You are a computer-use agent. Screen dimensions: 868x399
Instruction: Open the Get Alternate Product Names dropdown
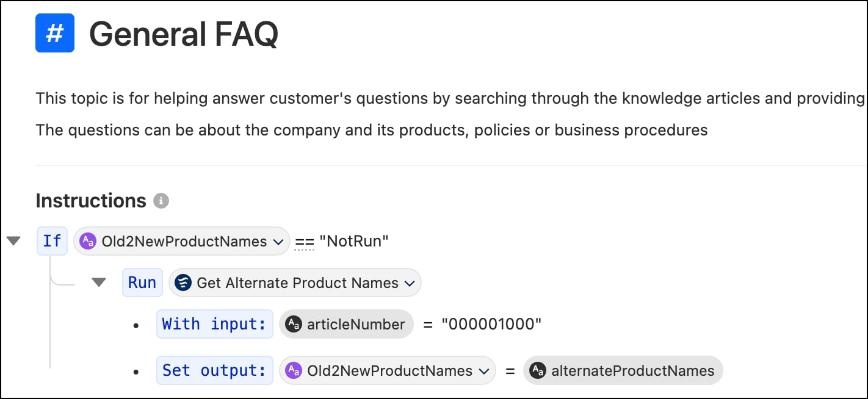[x=410, y=283]
